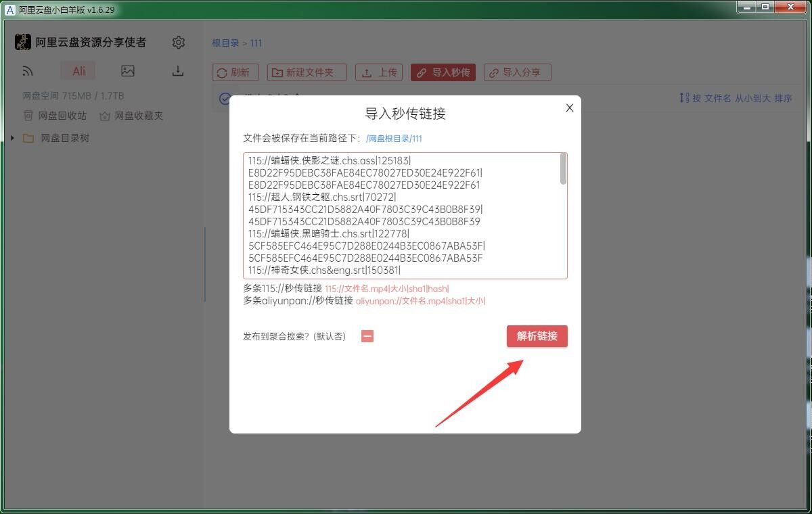Open the downloads sidebar icon
Image resolution: width=812 pixels, height=514 pixels.
pos(178,71)
